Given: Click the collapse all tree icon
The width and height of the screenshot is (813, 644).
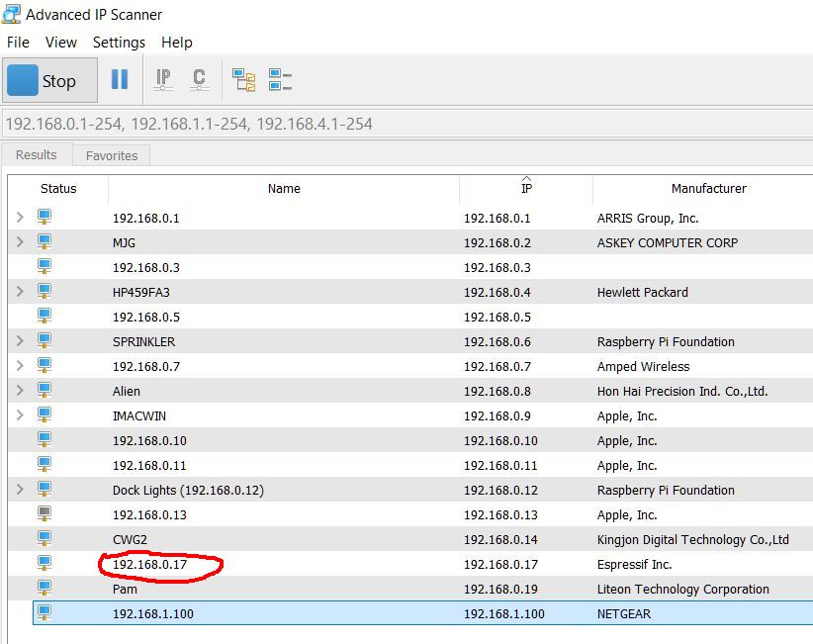Looking at the screenshot, I should click(280, 79).
